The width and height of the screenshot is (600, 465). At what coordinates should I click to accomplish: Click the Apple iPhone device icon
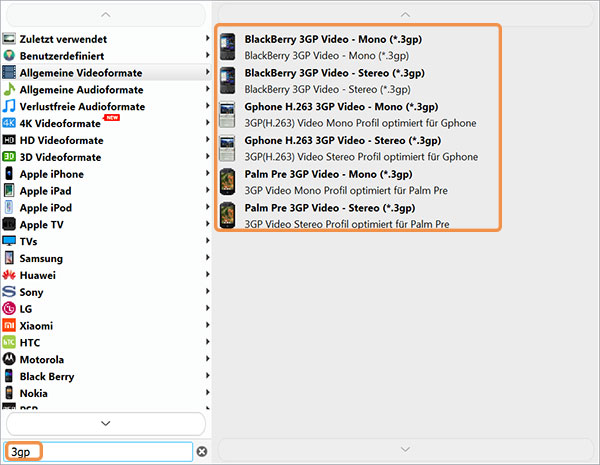9,173
